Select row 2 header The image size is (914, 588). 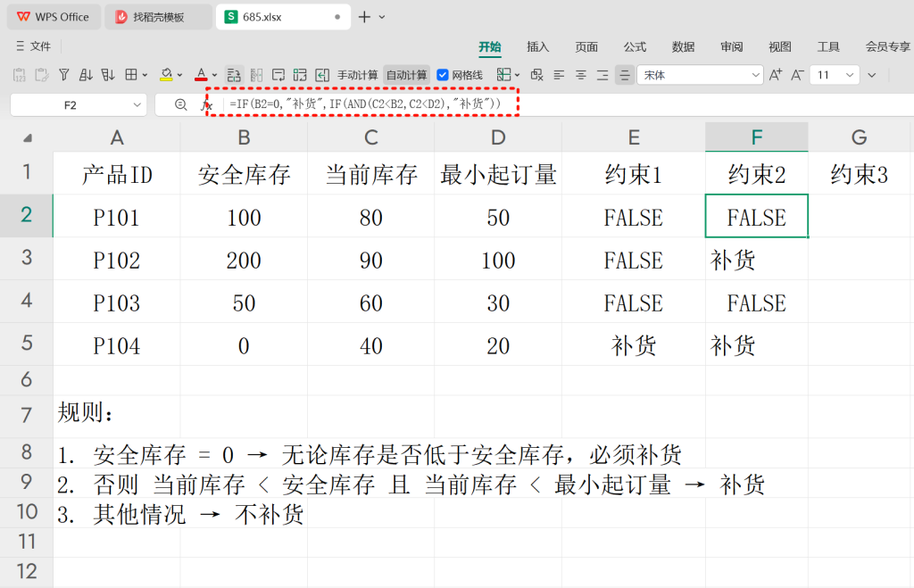26,215
